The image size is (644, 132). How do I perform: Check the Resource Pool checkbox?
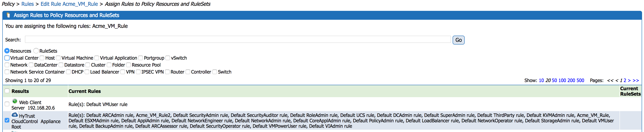tap(128, 65)
